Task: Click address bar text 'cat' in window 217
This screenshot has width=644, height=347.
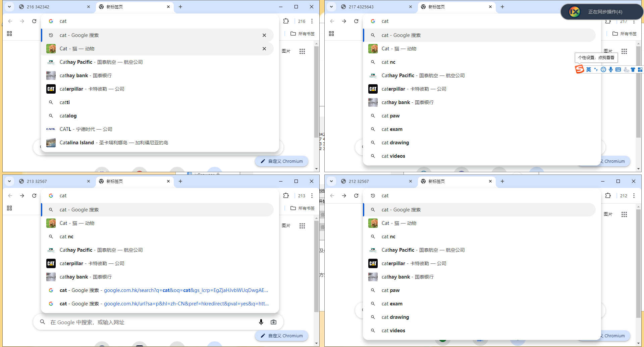Action: (x=385, y=21)
